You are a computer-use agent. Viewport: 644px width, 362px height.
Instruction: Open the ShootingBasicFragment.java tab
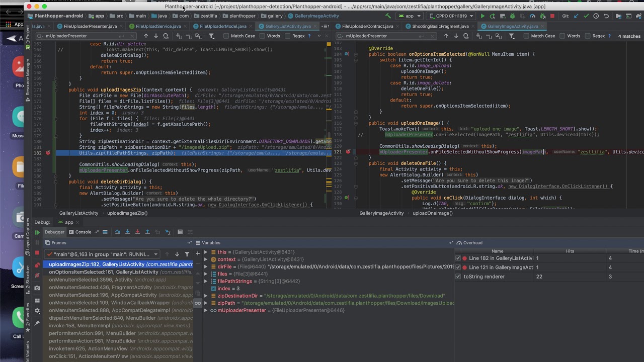(x=440, y=26)
